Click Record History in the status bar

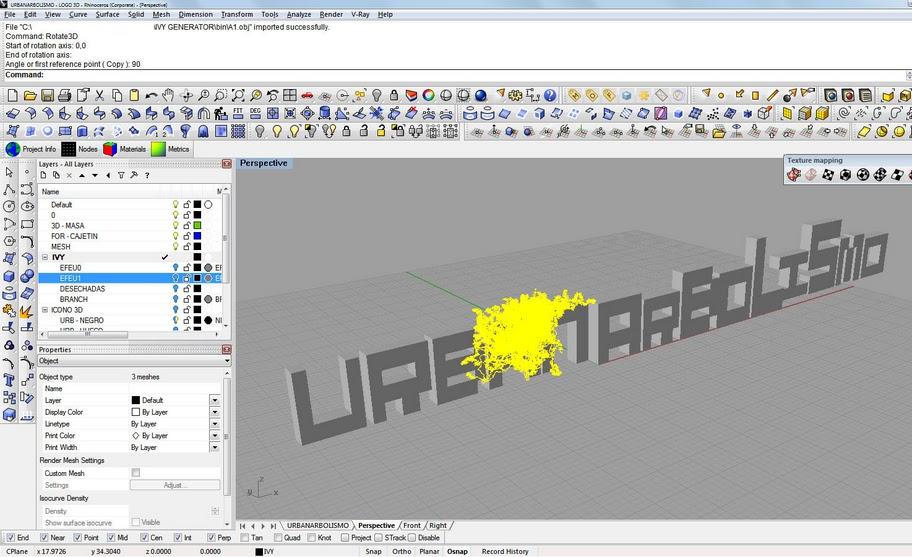coord(505,551)
